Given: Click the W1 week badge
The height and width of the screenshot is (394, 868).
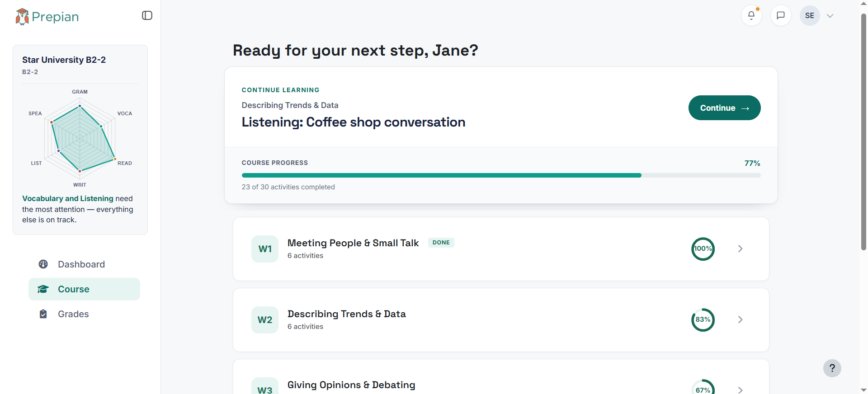Looking at the screenshot, I should (x=265, y=249).
